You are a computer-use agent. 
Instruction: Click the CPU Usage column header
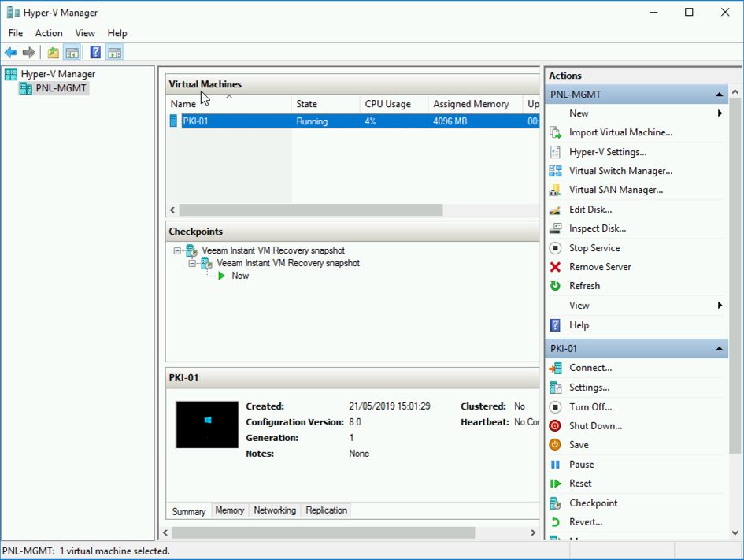pos(394,104)
